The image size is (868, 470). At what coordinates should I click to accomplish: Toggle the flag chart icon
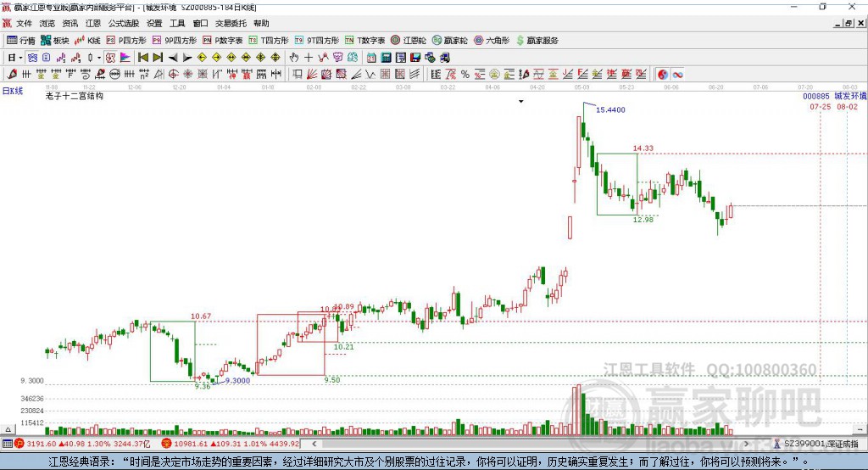tap(125, 58)
